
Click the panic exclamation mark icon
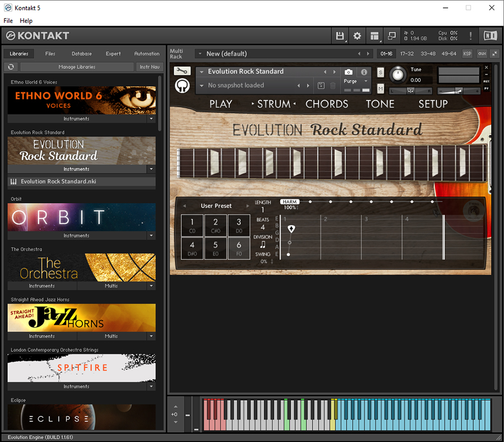point(470,36)
